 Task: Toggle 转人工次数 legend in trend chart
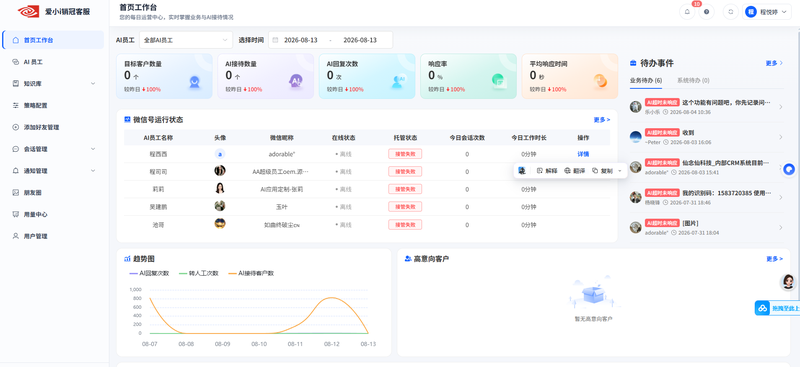[x=199, y=273]
